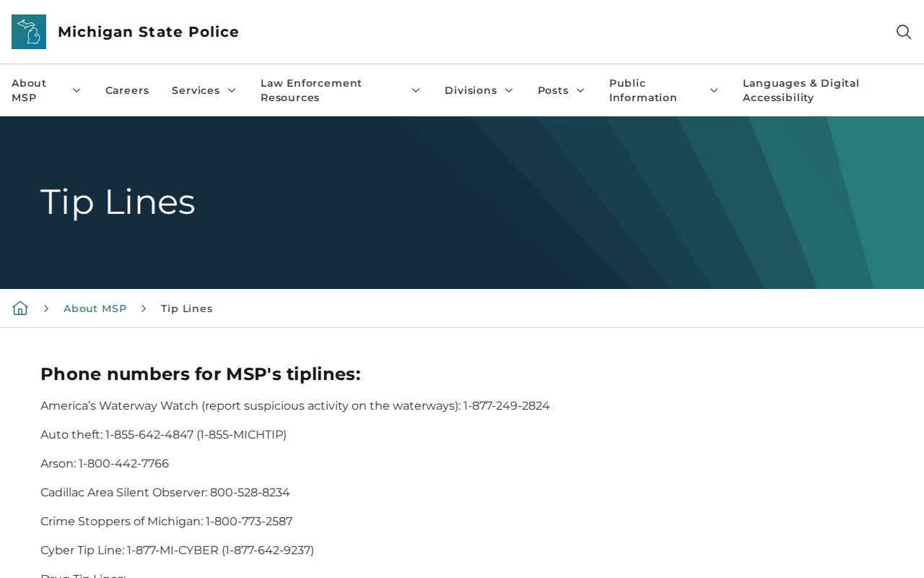
Task: Expand the Divisions dropdown chevron
Action: click(x=509, y=90)
